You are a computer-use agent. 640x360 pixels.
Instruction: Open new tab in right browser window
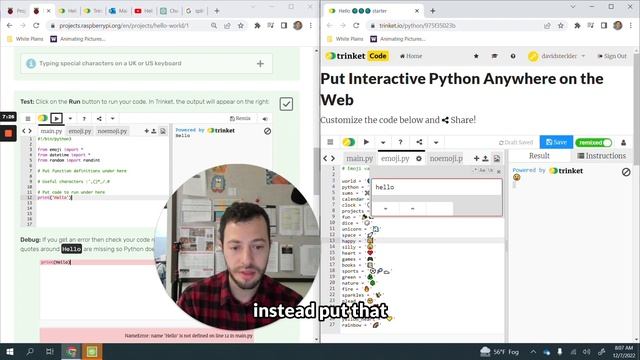(x=433, y=11)
